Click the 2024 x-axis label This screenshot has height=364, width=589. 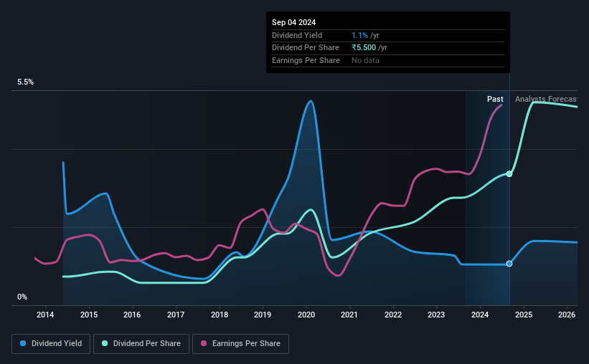click(480, 315)
